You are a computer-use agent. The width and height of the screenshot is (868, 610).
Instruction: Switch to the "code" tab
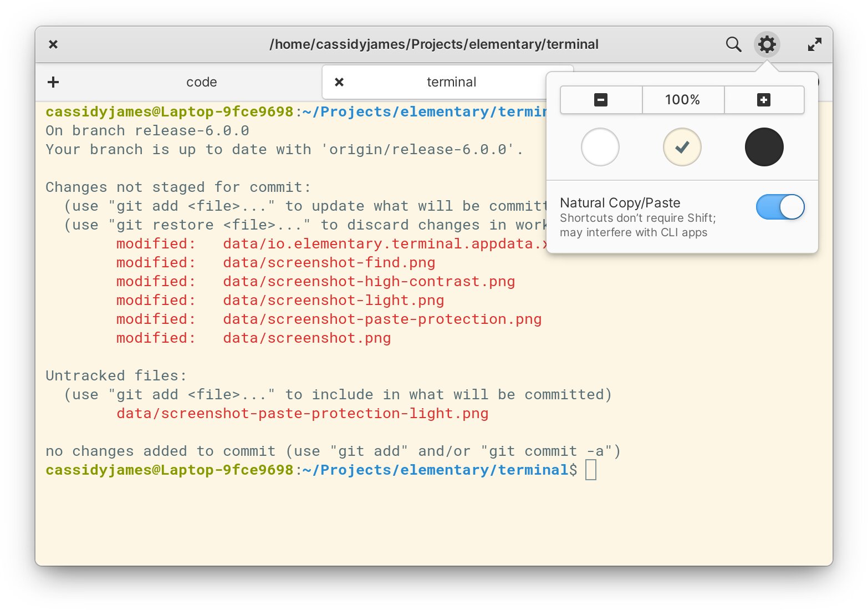[201, 82]
